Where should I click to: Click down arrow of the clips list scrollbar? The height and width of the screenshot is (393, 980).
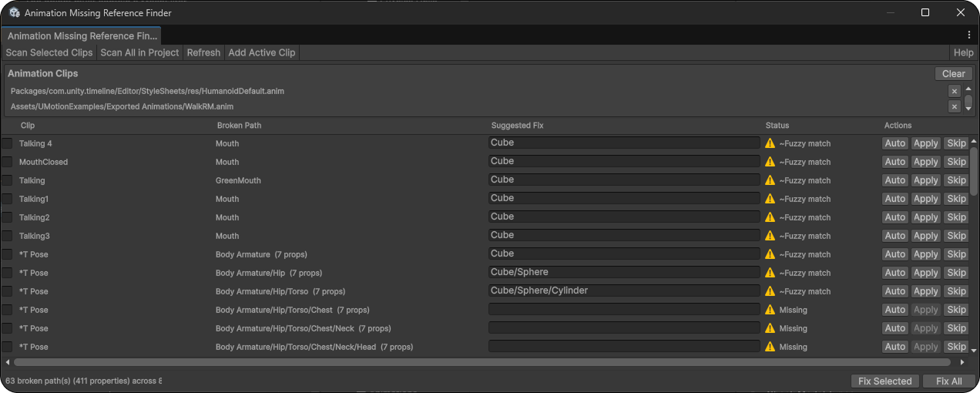coord(968,109)
